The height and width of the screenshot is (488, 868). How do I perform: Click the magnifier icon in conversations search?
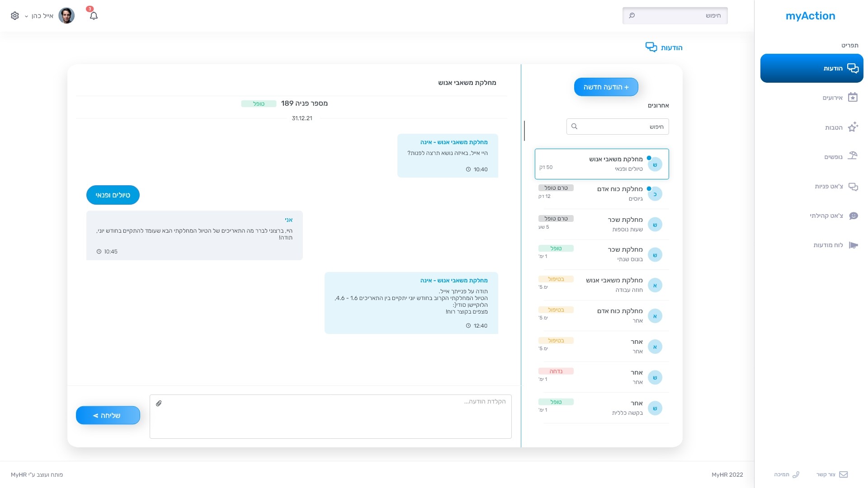pyautogui.click(x=574, y=127)
